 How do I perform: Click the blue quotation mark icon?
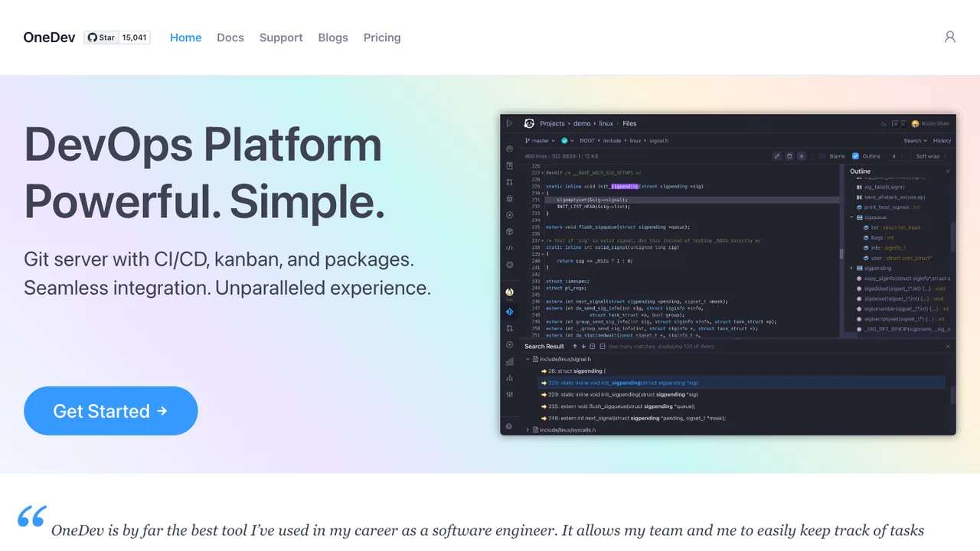click(x=32, y=517)
